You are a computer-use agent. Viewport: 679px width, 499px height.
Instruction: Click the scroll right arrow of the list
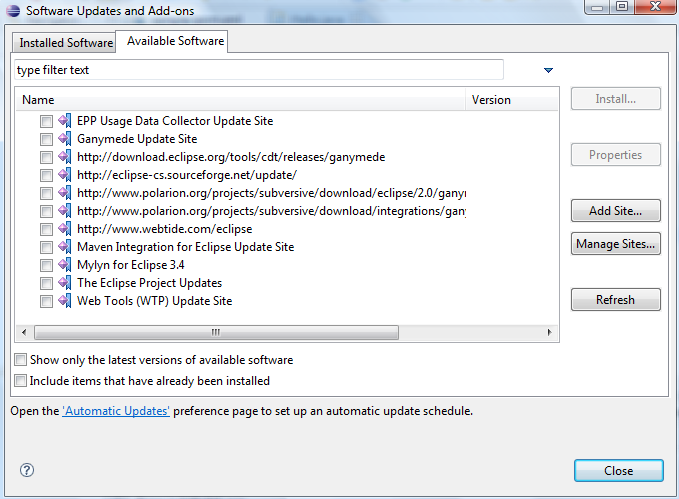549,333
